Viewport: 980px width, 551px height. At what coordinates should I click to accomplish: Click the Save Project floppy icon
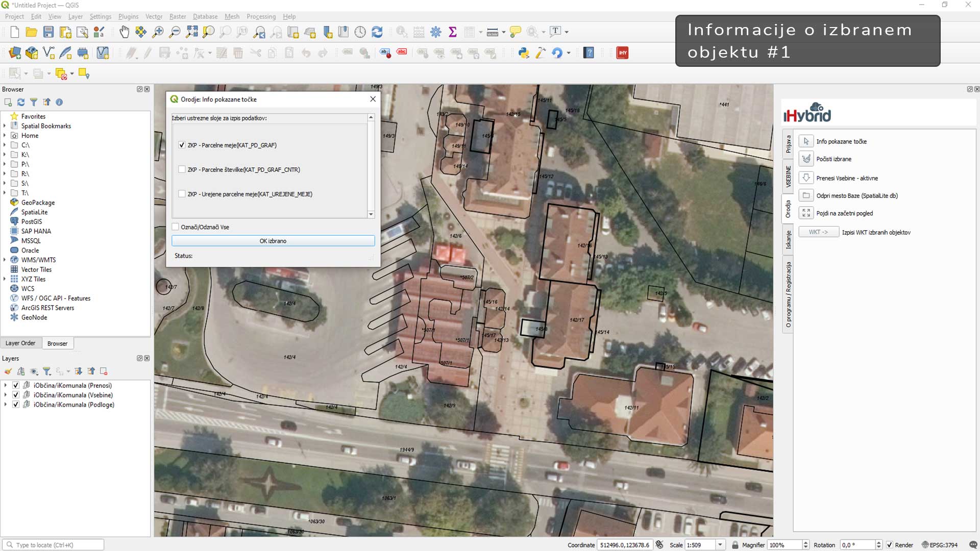point(48,32)
